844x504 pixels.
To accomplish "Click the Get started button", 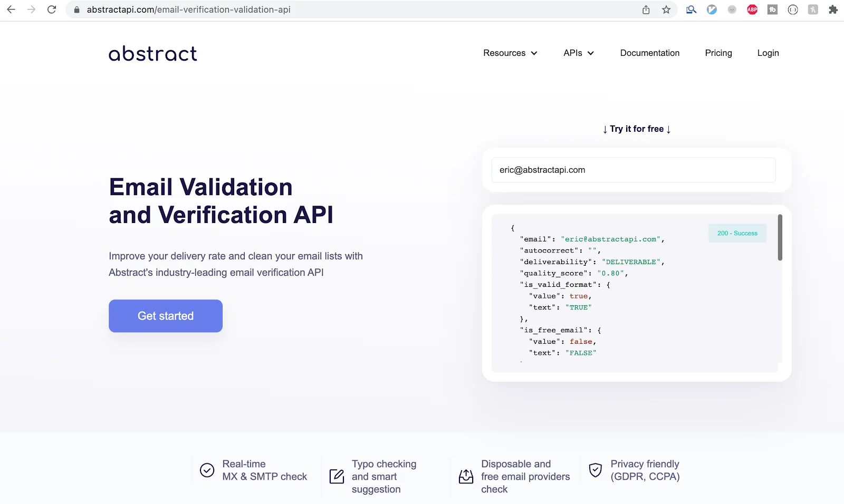I will click(165, 316).
